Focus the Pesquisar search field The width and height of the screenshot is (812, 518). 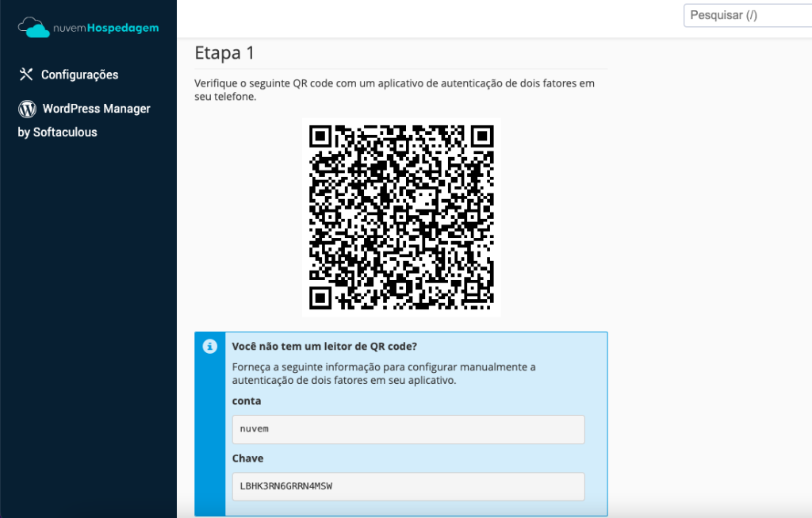click(x=748, y=16)
